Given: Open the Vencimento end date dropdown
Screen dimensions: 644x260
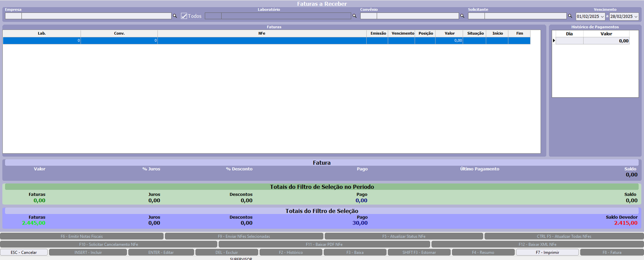Looking at the screenshot, I should [636, 16].
